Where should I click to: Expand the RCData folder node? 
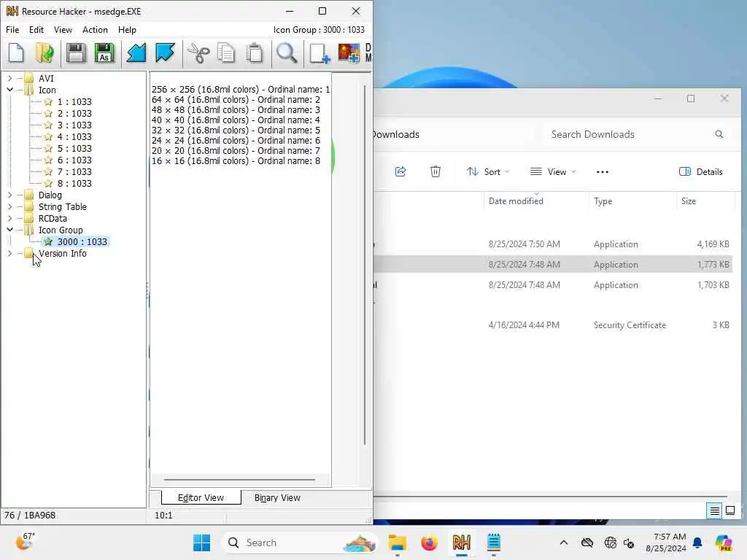[10, 218]
